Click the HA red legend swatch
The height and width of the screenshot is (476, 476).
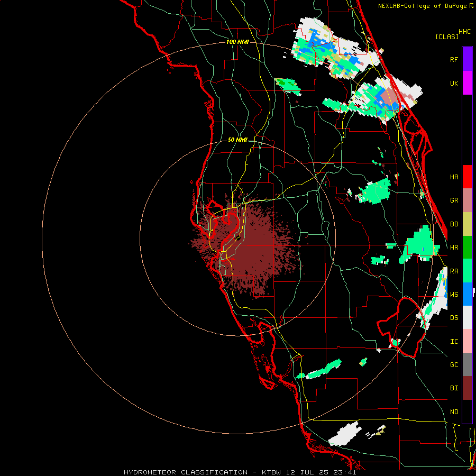(x=467, y=177)
